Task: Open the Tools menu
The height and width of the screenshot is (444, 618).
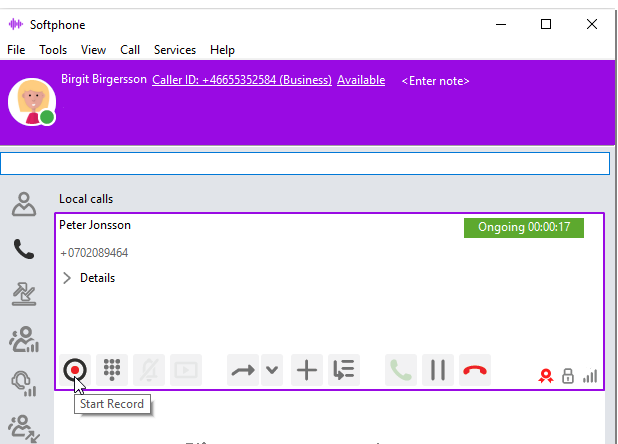Action: click(x=53, y=50)
